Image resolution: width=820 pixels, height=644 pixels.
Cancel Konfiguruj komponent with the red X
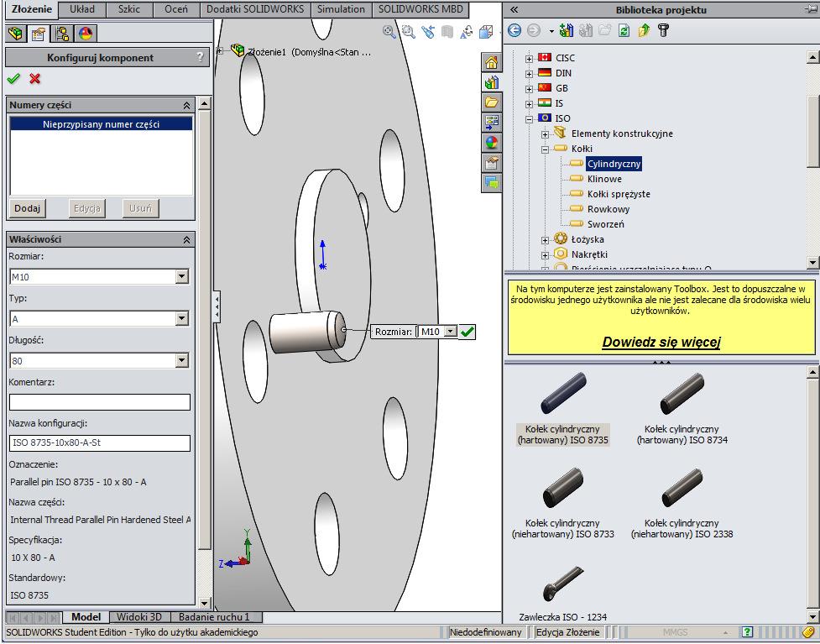click(x=35, y=79)
